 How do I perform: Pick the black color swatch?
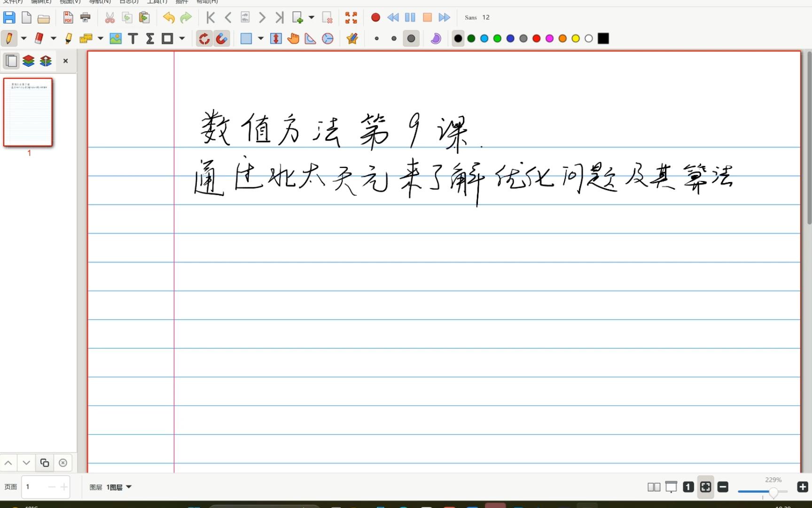[458, 39]
